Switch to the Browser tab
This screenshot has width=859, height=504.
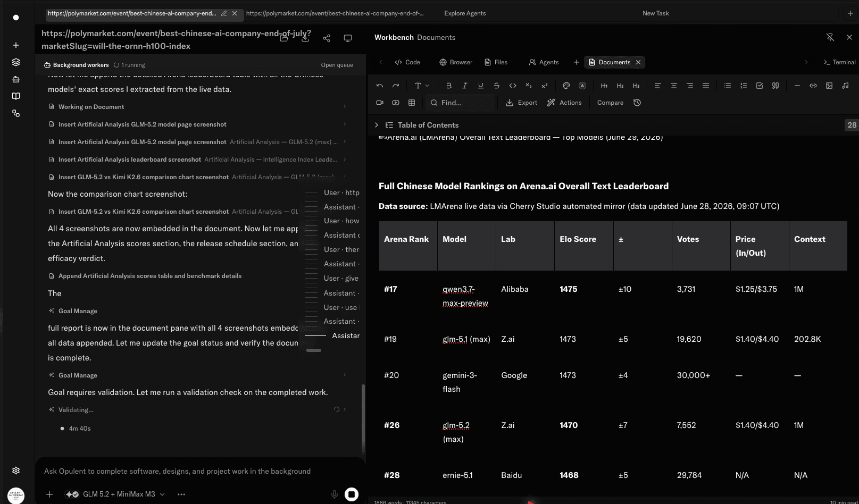[x=456, y=62]
